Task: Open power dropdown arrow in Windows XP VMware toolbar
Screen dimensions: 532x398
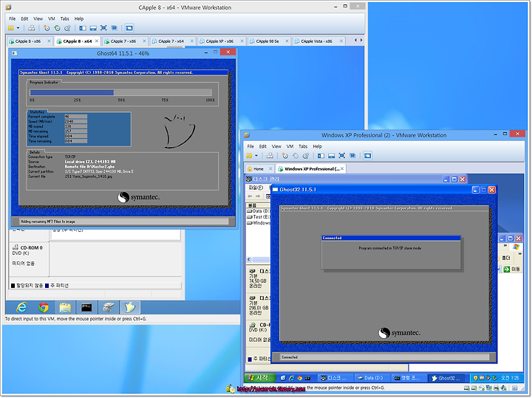Action: 256,156
